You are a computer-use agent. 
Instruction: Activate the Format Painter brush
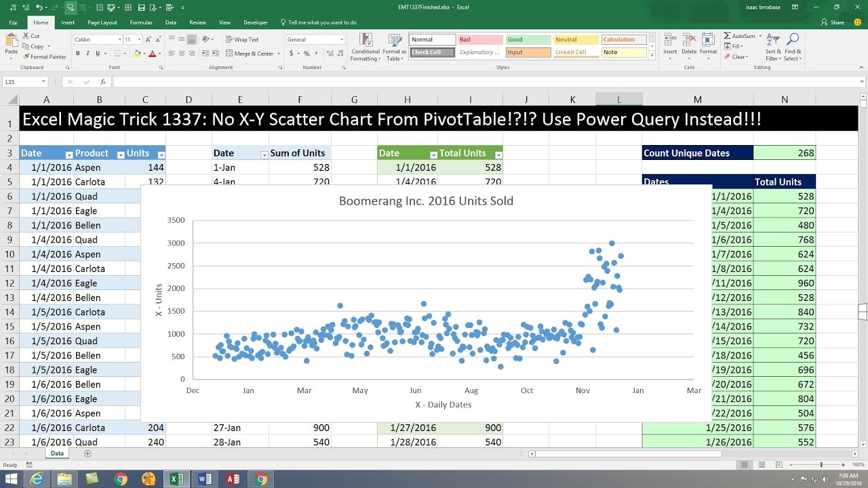pyautogui.click(x=44, y=57)
